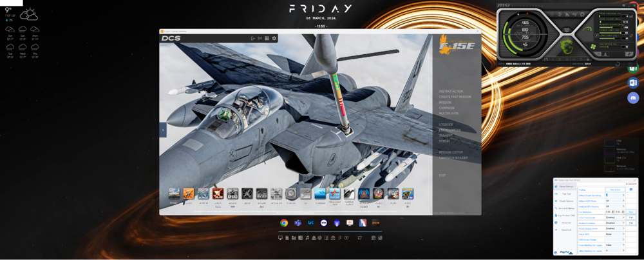The image size is (644, 260).
Task: Open Discord desktop icon
Action: point(634,98)
